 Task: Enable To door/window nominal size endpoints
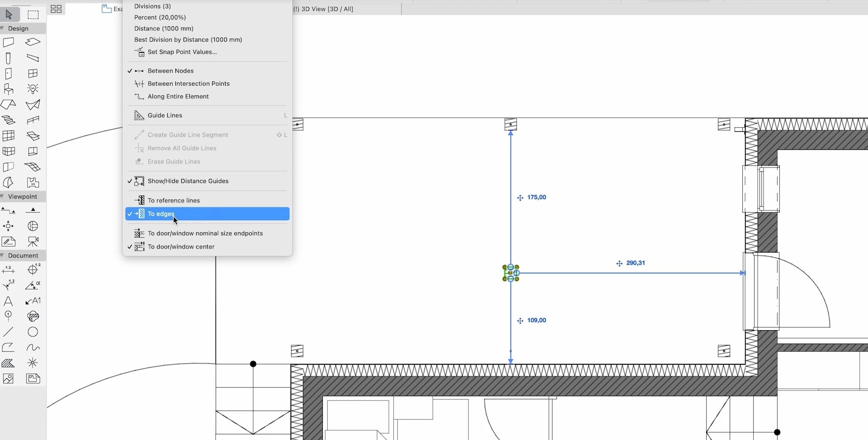click(x=208, y=233)
